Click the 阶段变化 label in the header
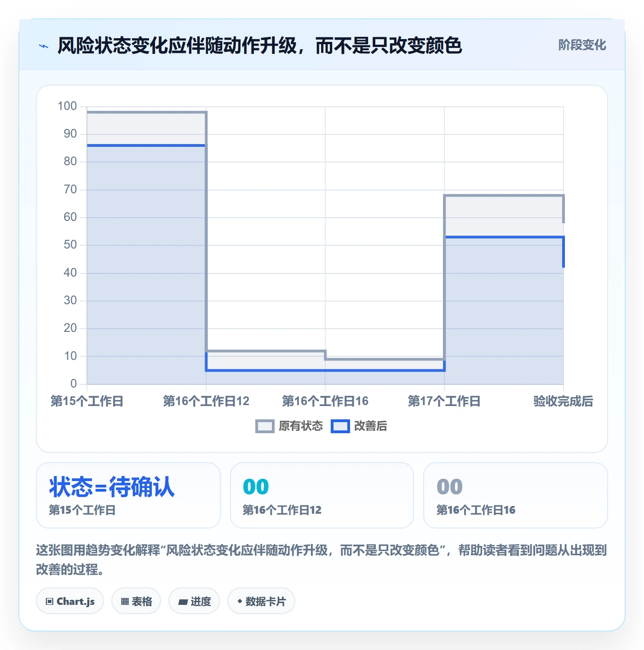 (x=582, y=45)
